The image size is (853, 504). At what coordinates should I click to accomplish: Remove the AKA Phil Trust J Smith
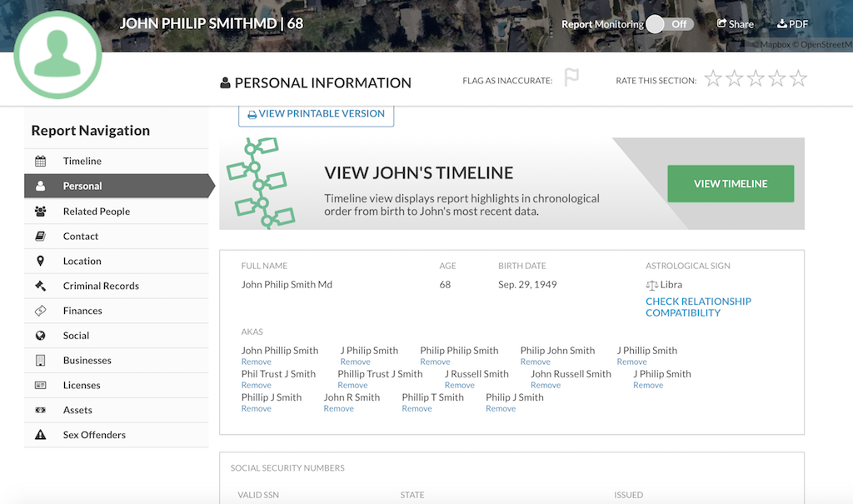257,386
